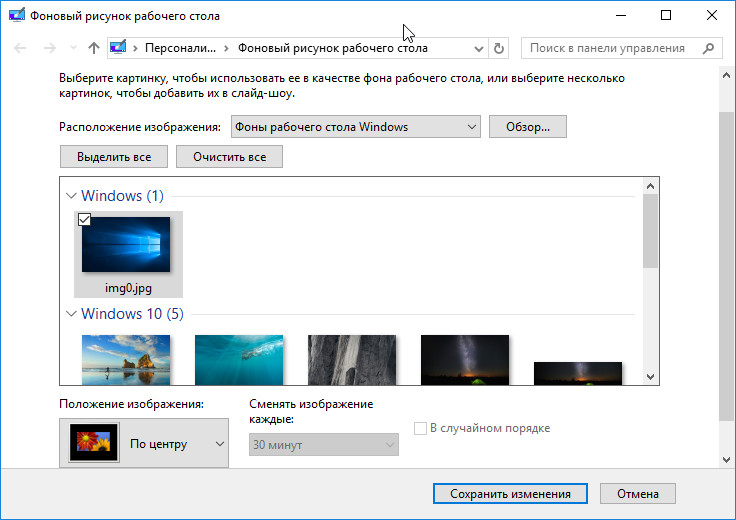Collapse the Windows 10 (5) group
736x520 pixels.
pos(71,314)
